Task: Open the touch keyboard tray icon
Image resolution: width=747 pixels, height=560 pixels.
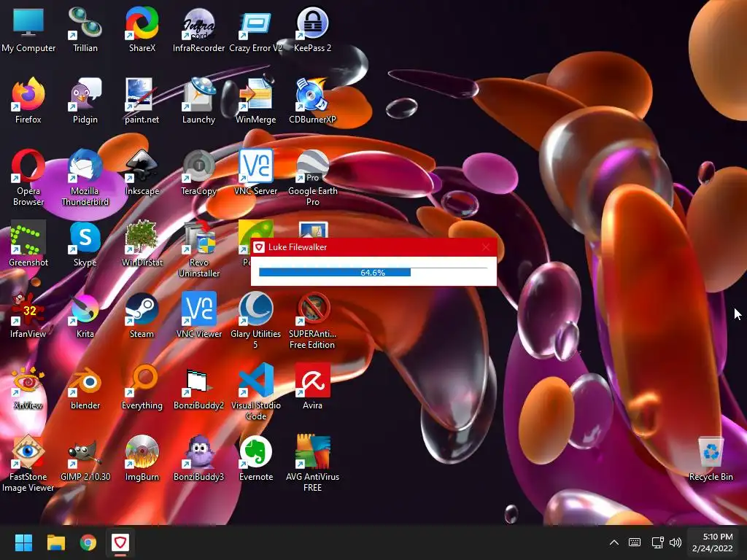Action: pyautogui.click(x=635, y=542)
